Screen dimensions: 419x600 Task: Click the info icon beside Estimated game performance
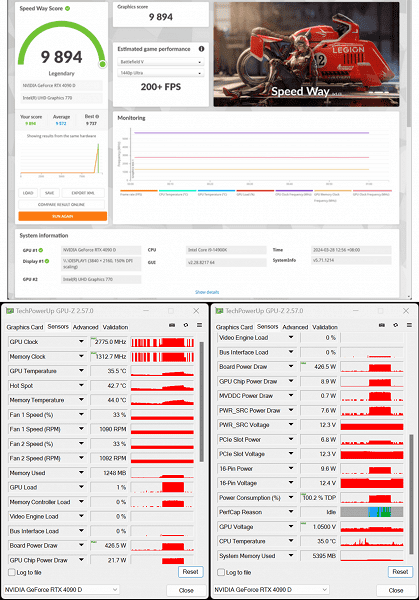[x=201, y=49]
